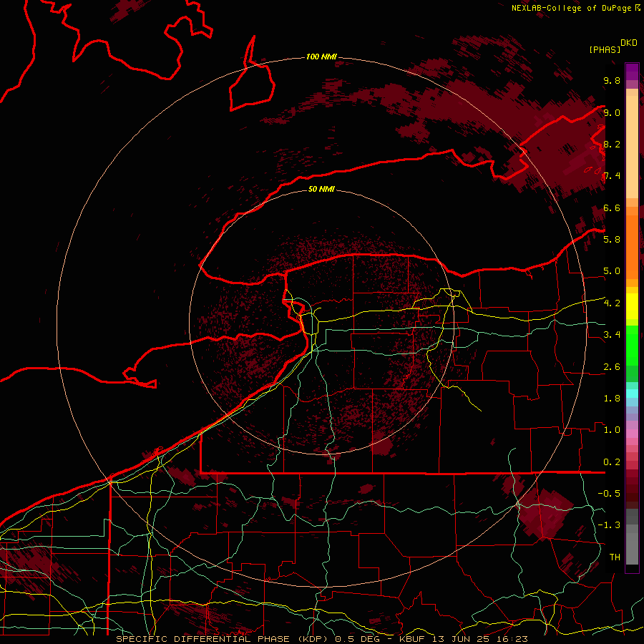Pick the pink segment of the color bar
Screen dimensions: 644x644
[x=632, y=434]
